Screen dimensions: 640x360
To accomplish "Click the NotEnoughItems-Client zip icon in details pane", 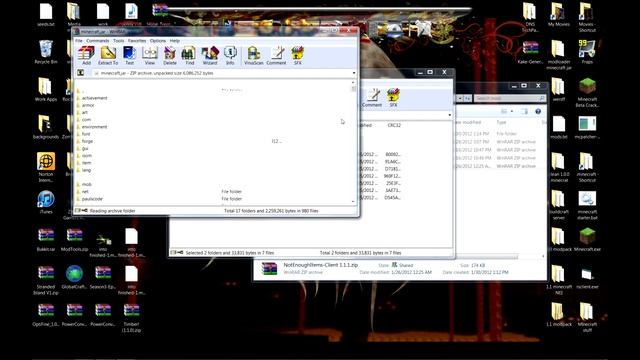I will [x=269, y=269].
